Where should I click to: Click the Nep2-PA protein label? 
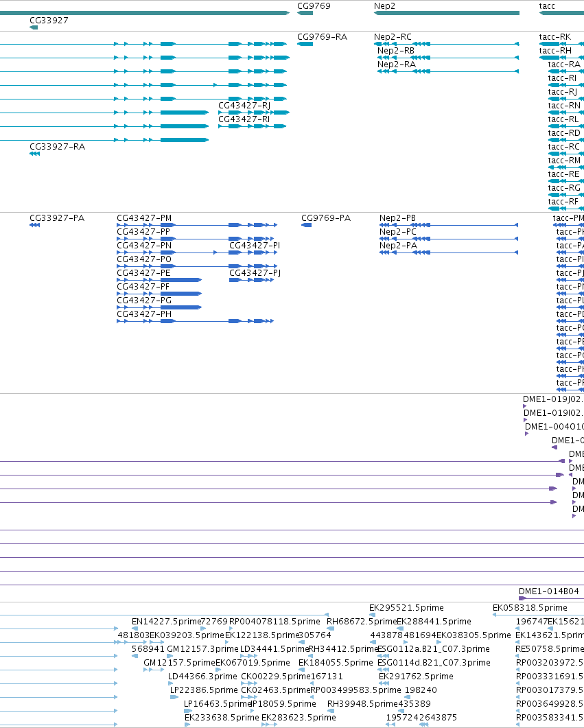pyautogui.click(x=398, y=245)
